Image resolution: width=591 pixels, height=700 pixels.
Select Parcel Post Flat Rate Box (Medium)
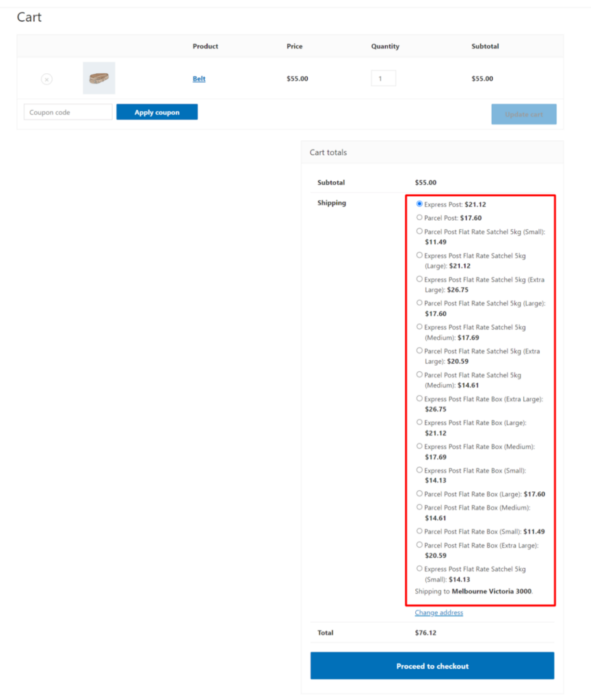click(x=419, y=507)
